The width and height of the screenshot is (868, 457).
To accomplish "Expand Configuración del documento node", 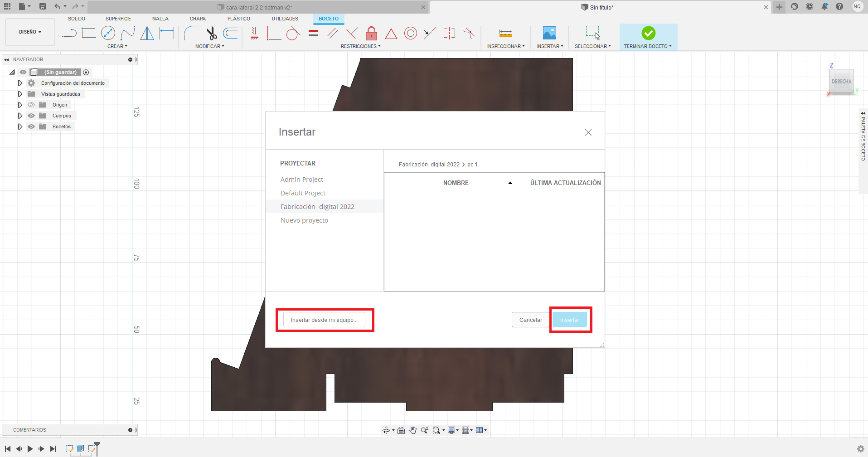I will pyautogui.click(x=20, y=83).
